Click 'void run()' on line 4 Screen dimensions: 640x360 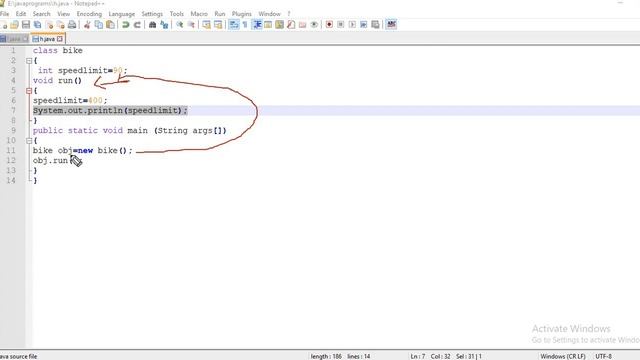point(57,80)
